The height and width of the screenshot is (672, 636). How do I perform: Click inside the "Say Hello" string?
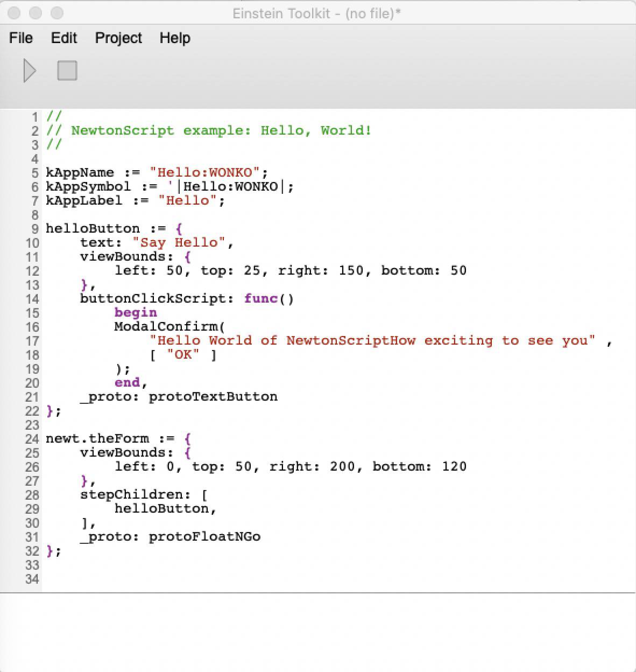(179, 243)
